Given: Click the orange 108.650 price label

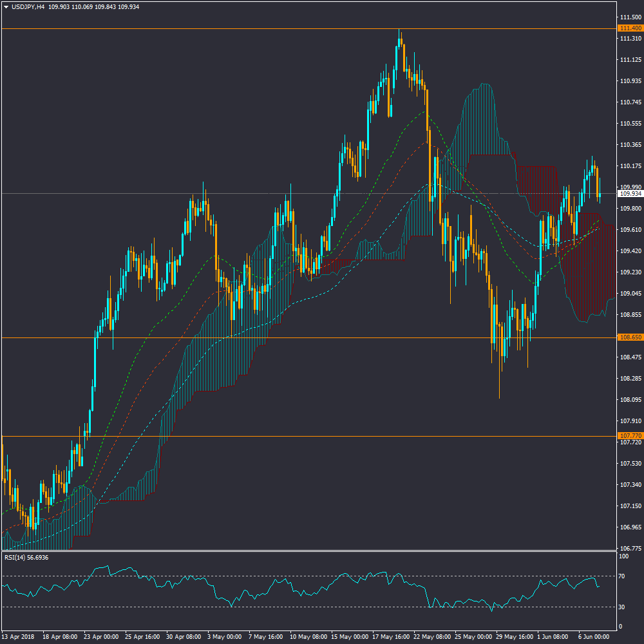Looking at the screenshot, I should point(630,337).
